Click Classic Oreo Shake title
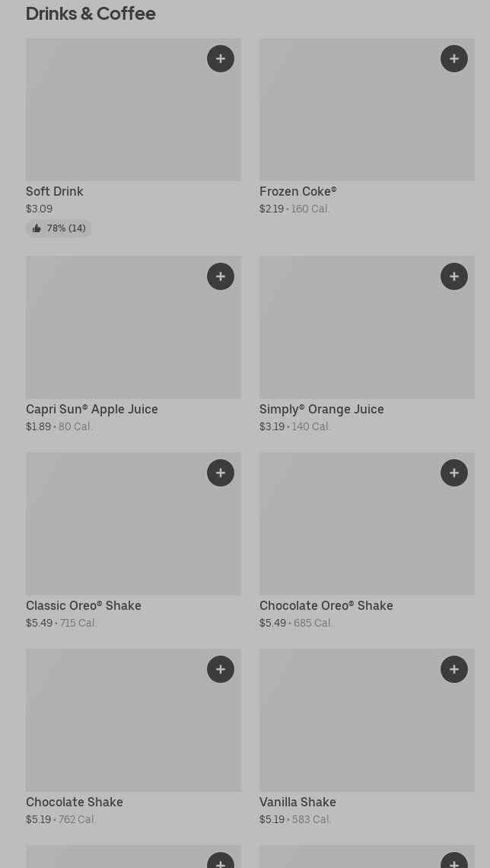 (84, 605)
